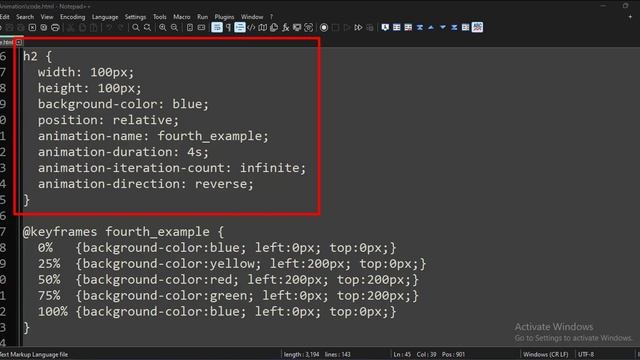The height and width of the screenshot is (360, 640).
Task: Click the line animation-direction: reverse;
Action: tap(146, 184)
